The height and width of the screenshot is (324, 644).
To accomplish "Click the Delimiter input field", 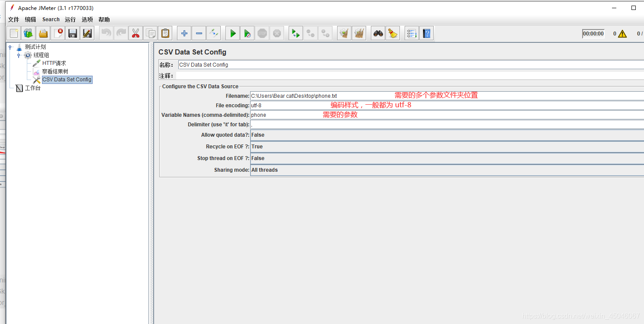I will 447,124.
